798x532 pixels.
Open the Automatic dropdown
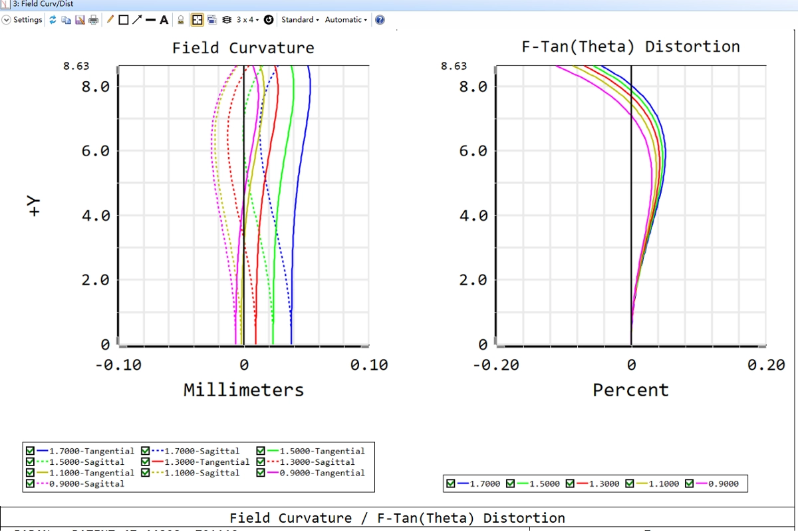[346, 20]
